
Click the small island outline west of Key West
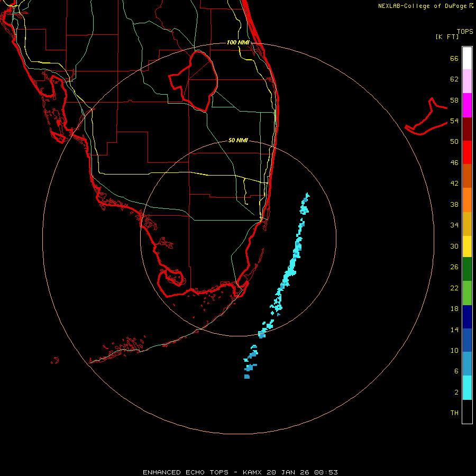tap(54, 361)
